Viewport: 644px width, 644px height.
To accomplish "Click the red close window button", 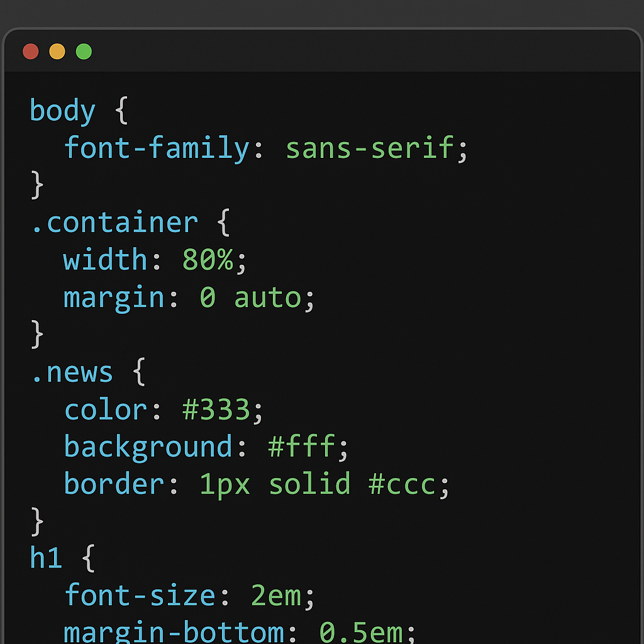I will point(31,52).
